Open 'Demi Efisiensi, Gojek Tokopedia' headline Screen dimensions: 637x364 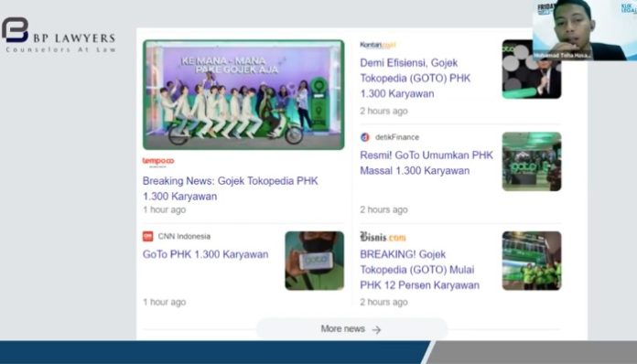[x=416, y=78]
